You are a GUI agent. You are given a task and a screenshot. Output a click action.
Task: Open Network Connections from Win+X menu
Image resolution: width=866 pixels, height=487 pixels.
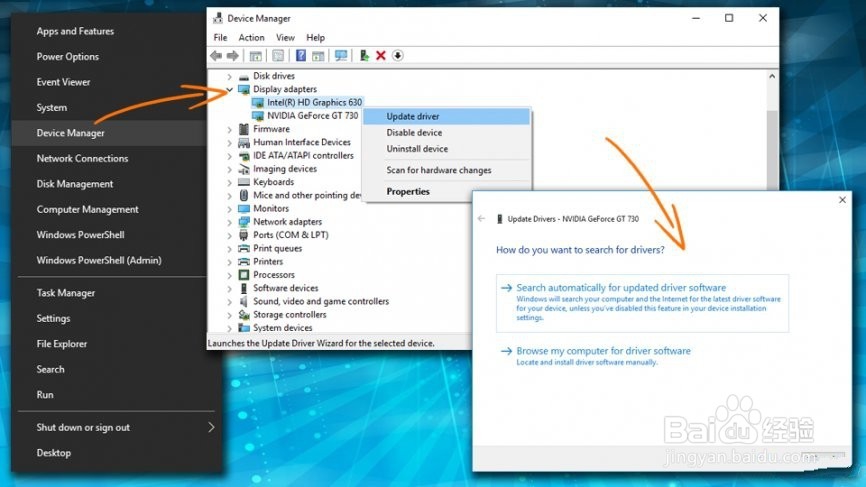point(109,158)
